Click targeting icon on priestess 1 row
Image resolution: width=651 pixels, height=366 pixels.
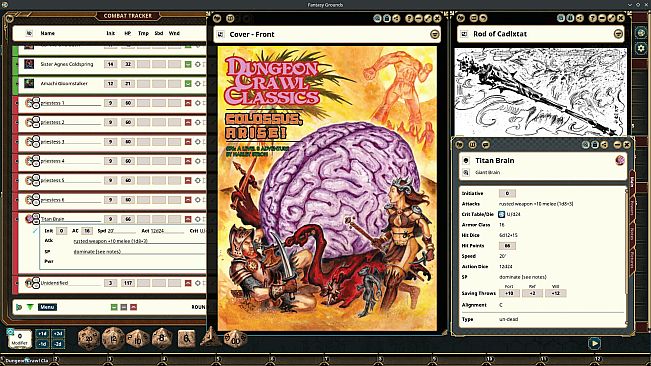pyautogui.click(x=198, y=103)
